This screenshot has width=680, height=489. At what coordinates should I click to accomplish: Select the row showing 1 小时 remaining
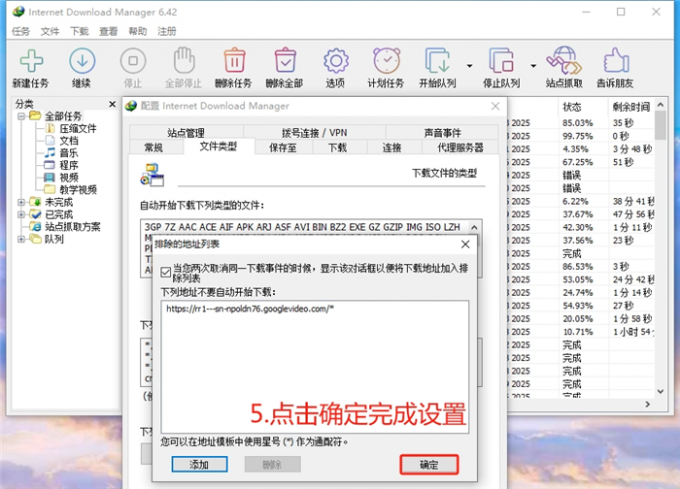click(x=580, y=332)
